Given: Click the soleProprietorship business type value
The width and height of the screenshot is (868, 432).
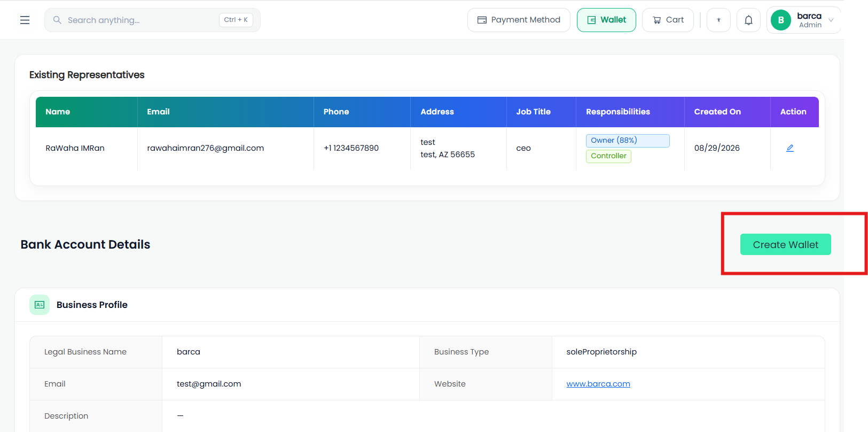Looking at the screenshot, I should [x=601, y=352].
